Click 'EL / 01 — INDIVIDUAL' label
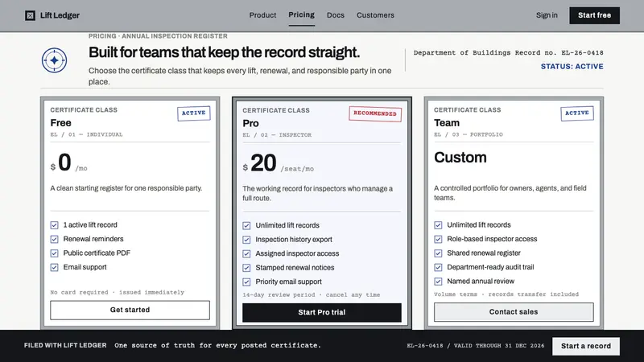This screenshot has height=362, width=644. coord(87,134)
